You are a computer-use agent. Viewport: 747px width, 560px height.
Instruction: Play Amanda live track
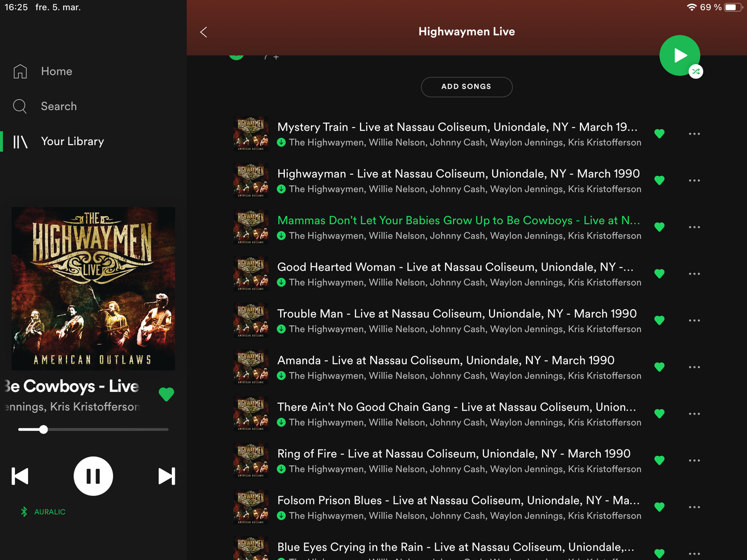[446, 360]
